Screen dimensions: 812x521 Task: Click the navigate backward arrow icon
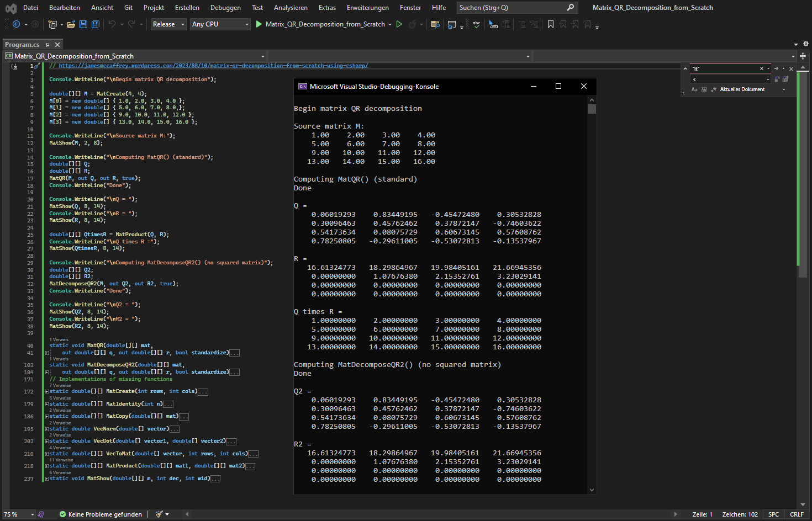16,24
